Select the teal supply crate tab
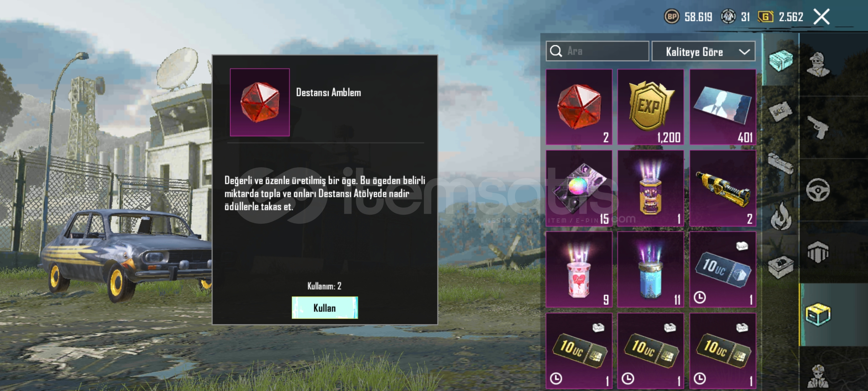The height and width of the screenshot is (391, 868). pyautogui.click(x=780, y=60)
